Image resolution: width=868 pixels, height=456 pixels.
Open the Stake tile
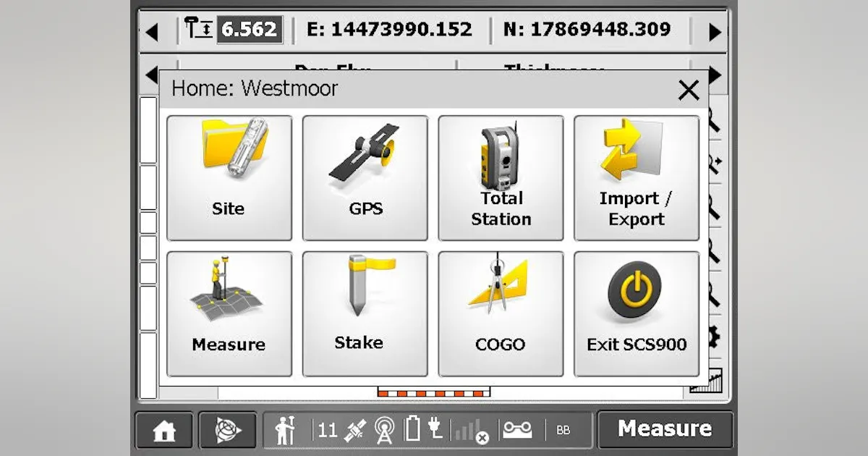(365, 314)
